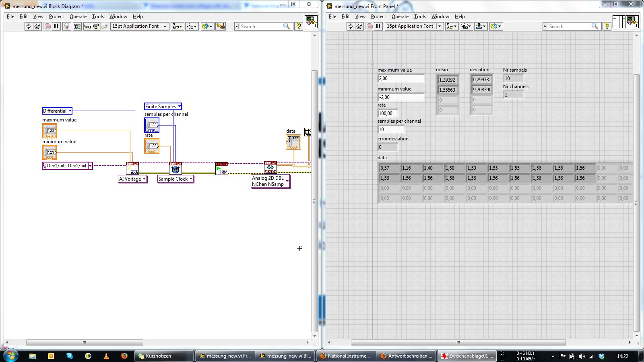Click the samples per channel field
Viewport: 644px width, 362px height.
click(x=391, y=130)
